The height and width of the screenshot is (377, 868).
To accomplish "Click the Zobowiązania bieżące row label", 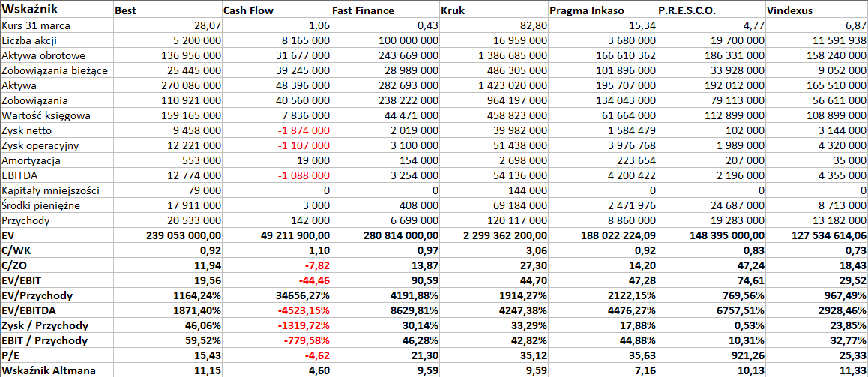I will 56,71.
